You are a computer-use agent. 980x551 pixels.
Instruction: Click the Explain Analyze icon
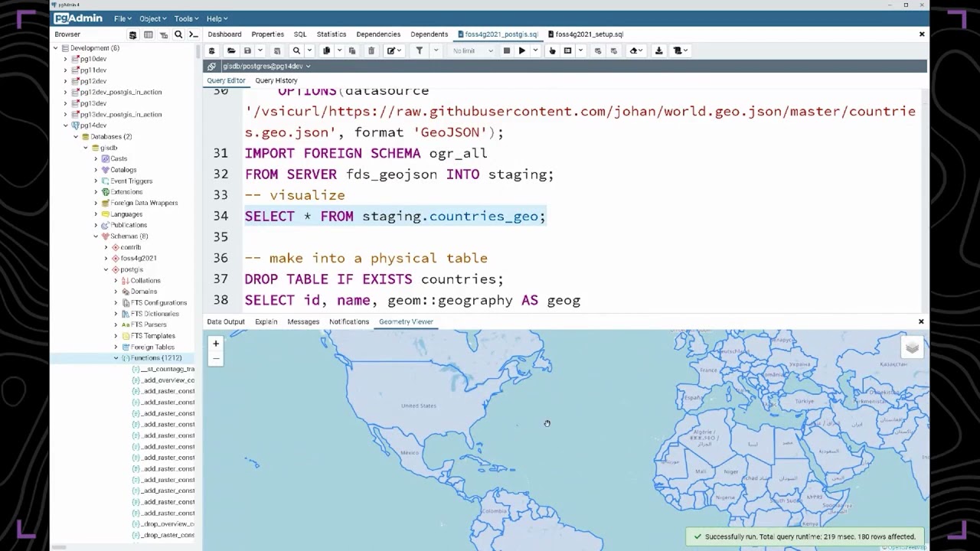pos(568,51)
